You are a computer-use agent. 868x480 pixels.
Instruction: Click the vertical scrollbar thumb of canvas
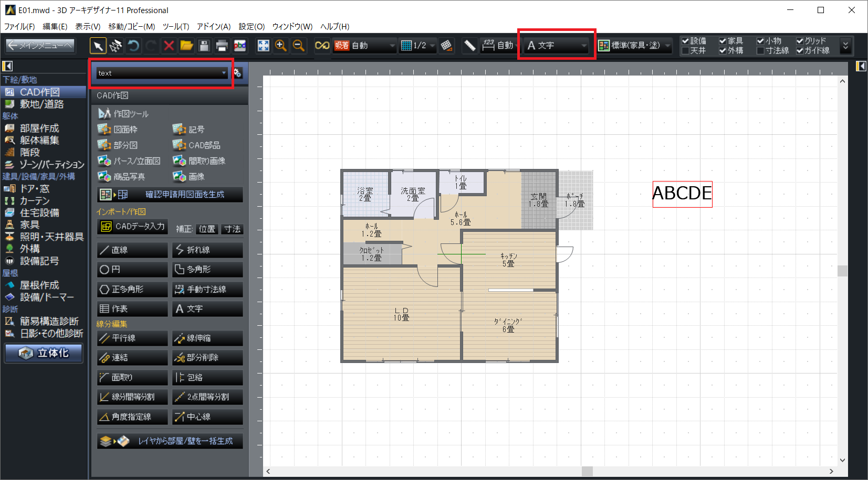click(842, 271)
